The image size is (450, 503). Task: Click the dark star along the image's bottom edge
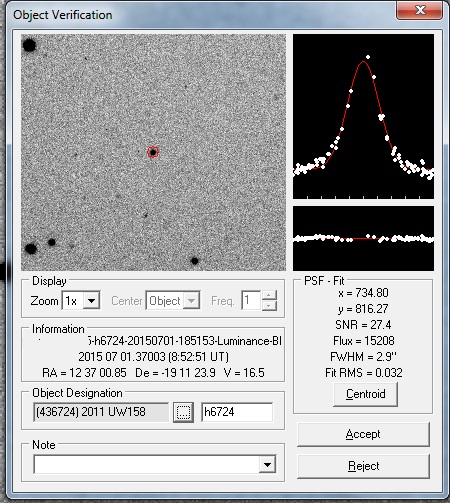coord(195,261)
